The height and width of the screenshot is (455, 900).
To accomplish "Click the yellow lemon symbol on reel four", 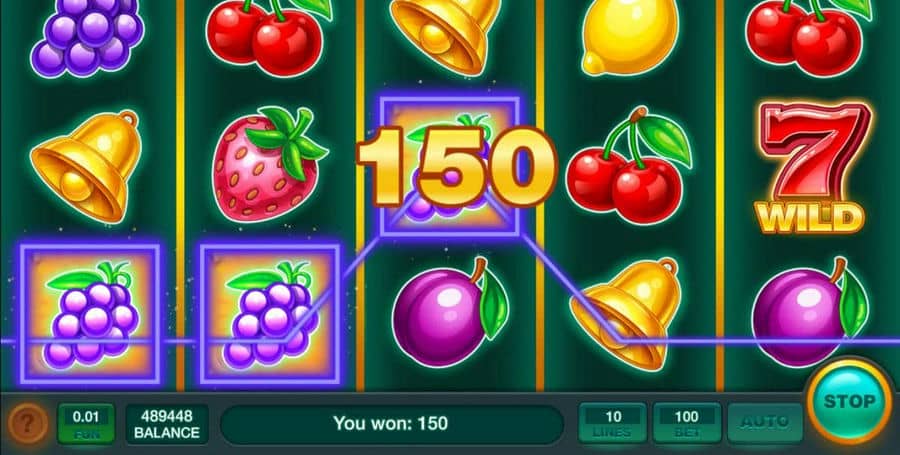I will (630, 37).
